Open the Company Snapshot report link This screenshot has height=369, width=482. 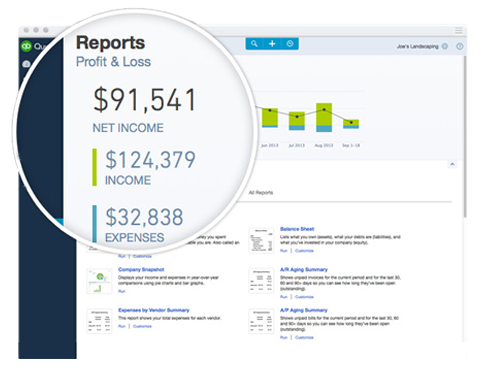pos(141,269)
